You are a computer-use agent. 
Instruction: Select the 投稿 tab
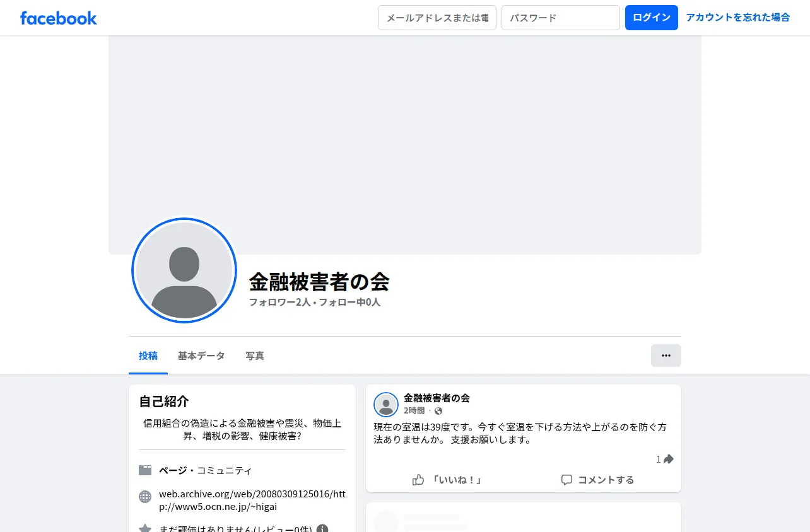click(148, 356)
